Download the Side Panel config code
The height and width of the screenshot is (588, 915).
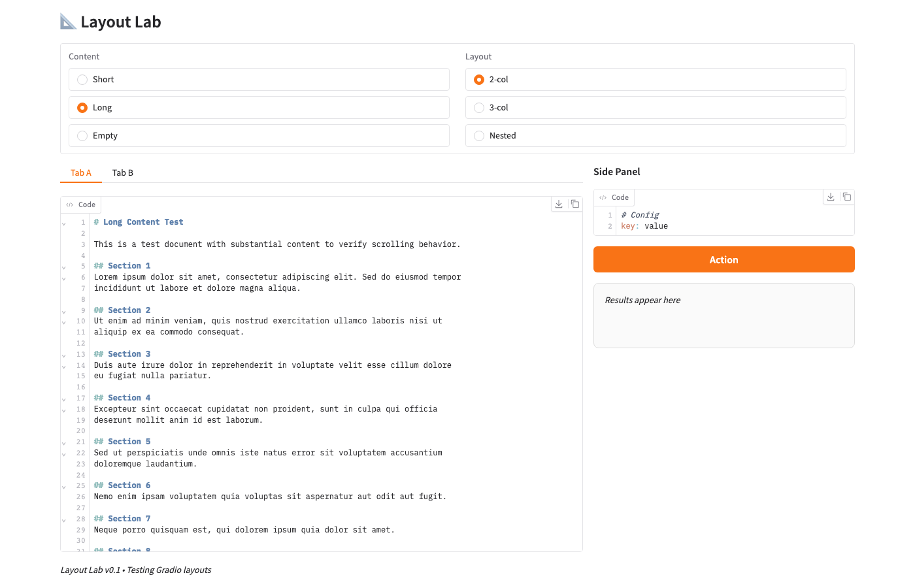click(831, 197)
